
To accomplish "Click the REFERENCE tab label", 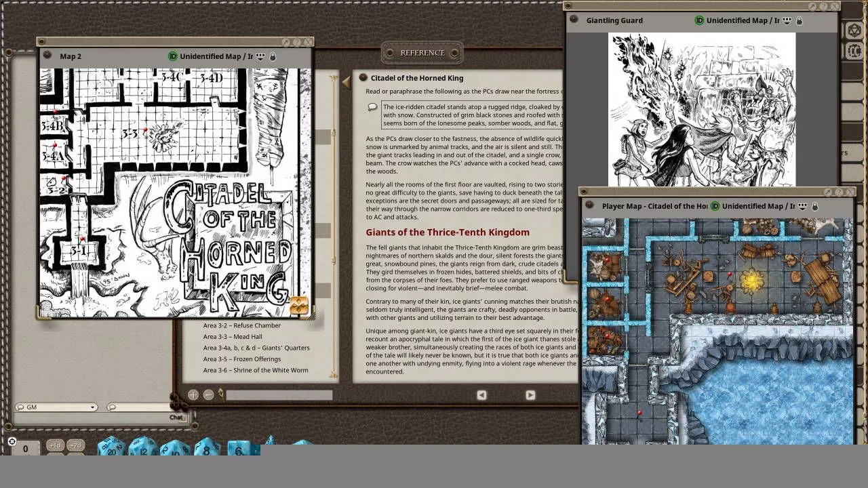I will (422, 53).
